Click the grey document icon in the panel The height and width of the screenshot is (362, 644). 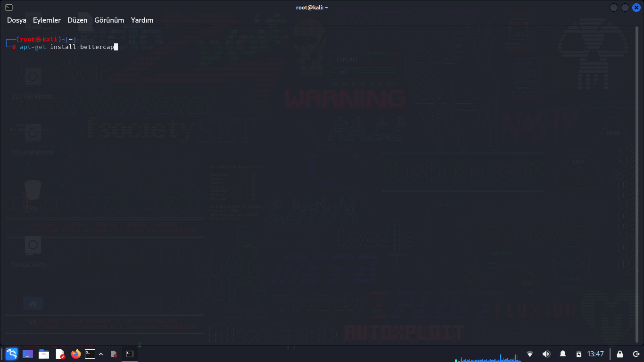[x=113, y=354]
